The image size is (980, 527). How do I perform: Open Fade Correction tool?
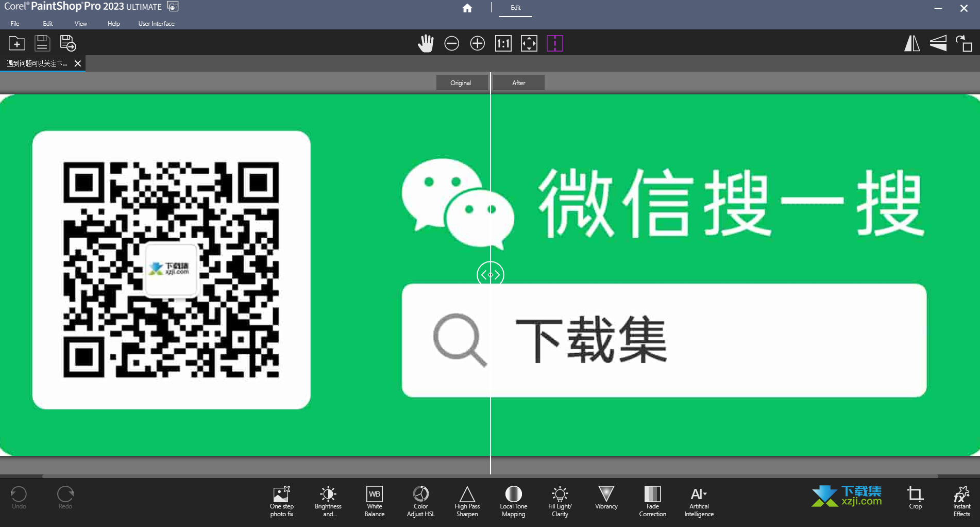(653, 501)
